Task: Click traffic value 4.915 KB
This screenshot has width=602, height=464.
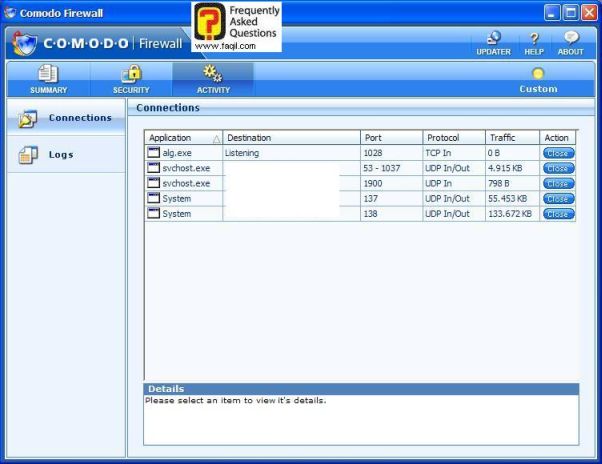Action: click(x=505, y=168)
